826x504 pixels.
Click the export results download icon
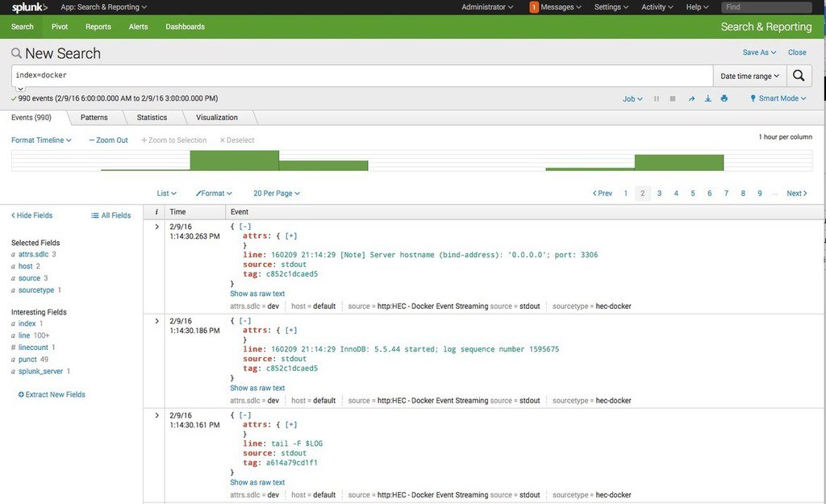708,98
